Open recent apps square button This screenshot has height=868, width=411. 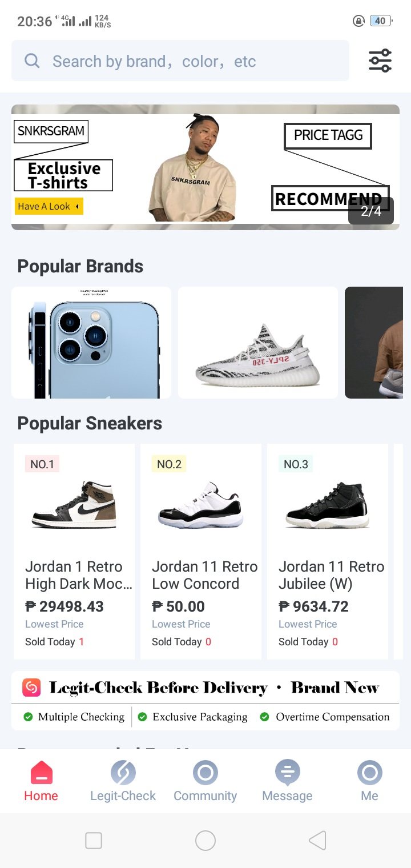(93, 841)
